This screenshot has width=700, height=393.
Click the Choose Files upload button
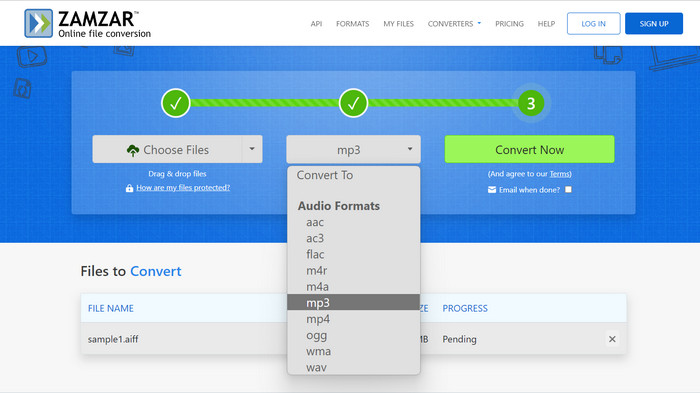click(x=167, y=149)
